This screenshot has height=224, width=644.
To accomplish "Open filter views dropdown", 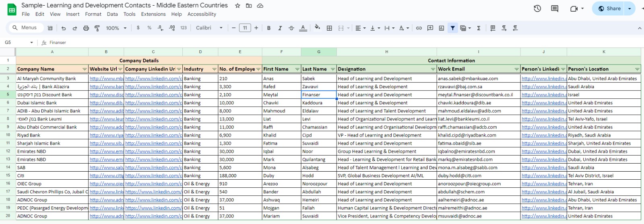I will click(465, 28).
